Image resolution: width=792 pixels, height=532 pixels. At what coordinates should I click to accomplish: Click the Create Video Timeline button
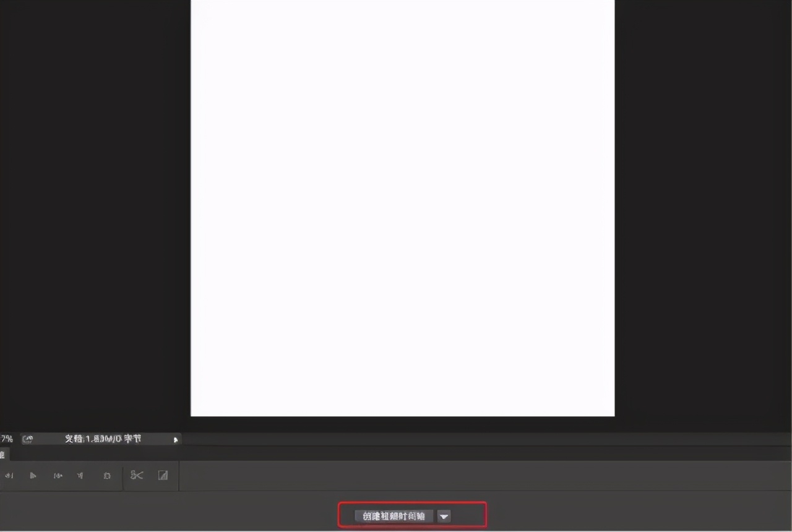pos(394,516)
